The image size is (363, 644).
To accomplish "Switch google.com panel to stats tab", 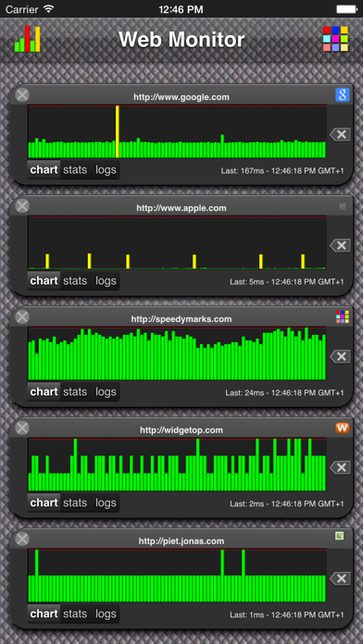I will tap(75, 169).
